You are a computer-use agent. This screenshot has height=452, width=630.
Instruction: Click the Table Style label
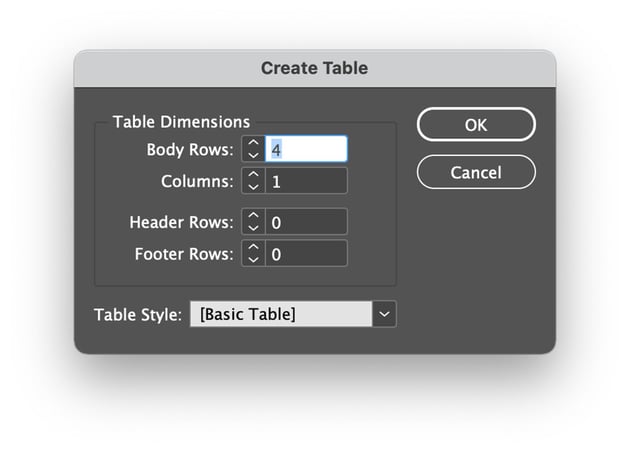click(x=138, y=314)
